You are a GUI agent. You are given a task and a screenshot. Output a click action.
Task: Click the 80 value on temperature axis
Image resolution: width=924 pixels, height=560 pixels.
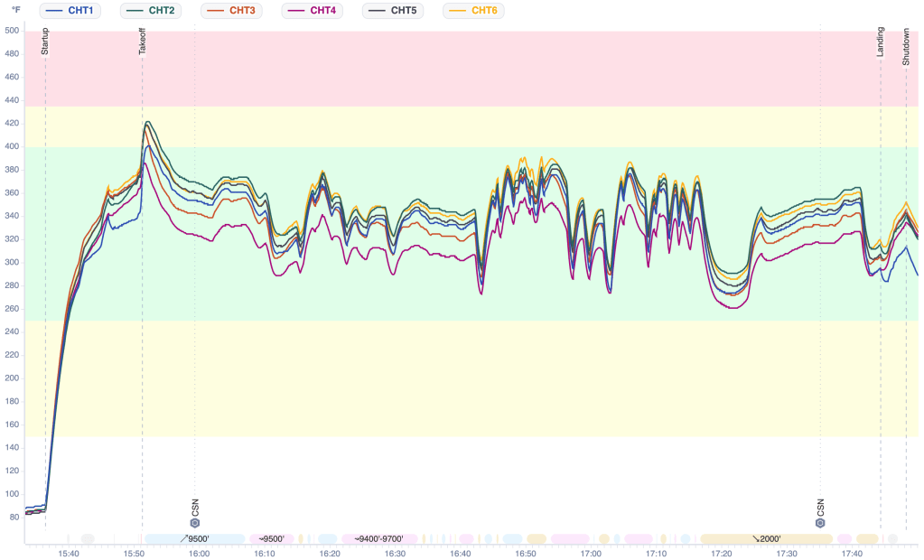[14, 517]
